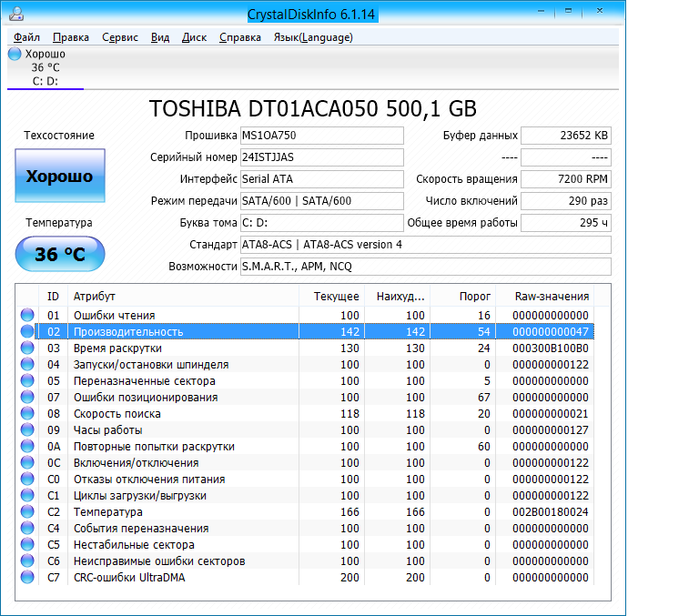Click the Текущее column header
Image resolution: width=699 pixels, height=616 pixels.
pyautogui.click(x=331, y=296)
